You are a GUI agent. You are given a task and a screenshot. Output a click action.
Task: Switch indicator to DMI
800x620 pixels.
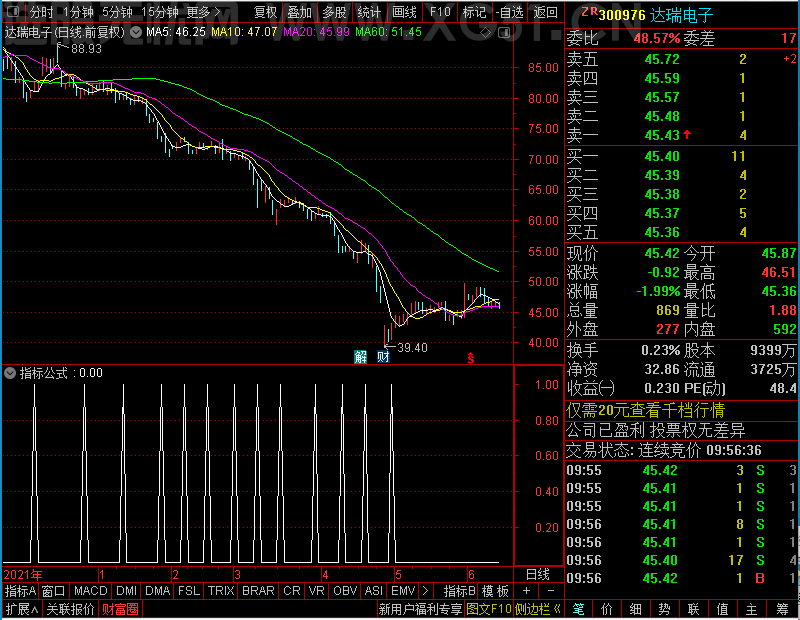pos(126,591)
